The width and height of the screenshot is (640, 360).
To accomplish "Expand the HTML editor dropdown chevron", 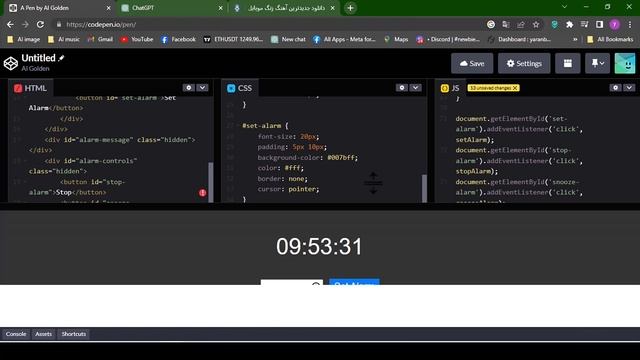I will (x=202, y=88).
